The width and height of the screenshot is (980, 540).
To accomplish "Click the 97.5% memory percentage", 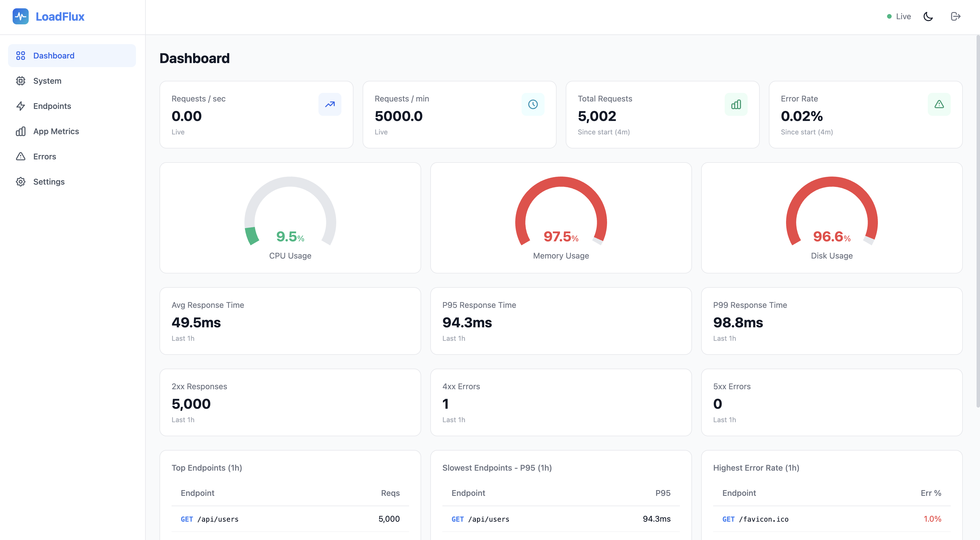I will (561, 237).
